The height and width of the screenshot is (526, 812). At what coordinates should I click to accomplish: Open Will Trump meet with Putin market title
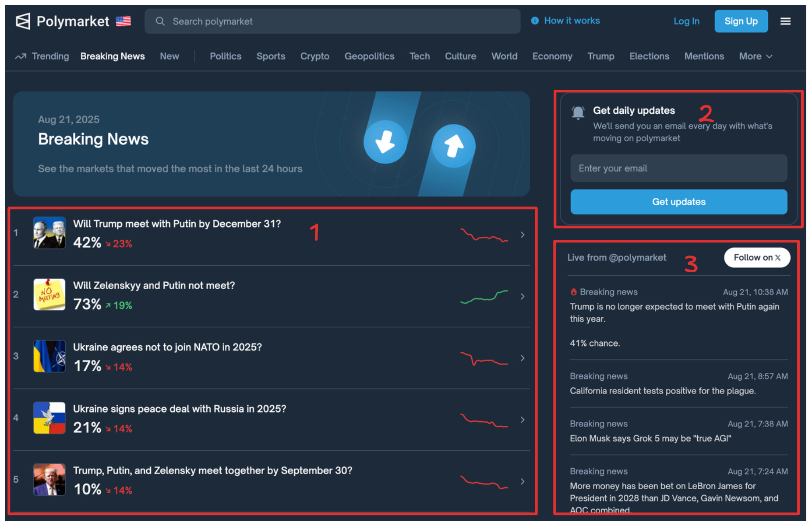[177, 224]
